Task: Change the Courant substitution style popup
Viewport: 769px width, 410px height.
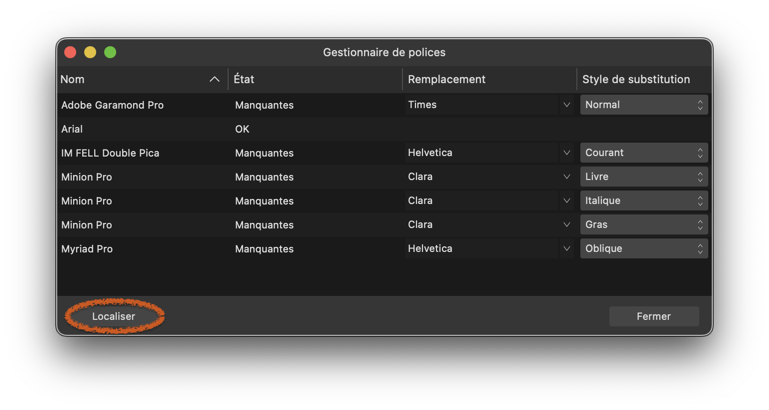Action: tap(644, 153)
